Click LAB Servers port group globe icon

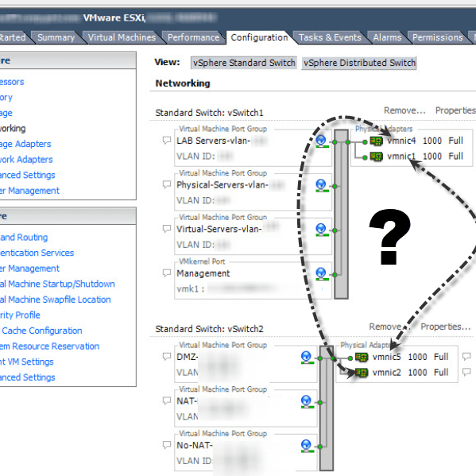click(321, 141)
